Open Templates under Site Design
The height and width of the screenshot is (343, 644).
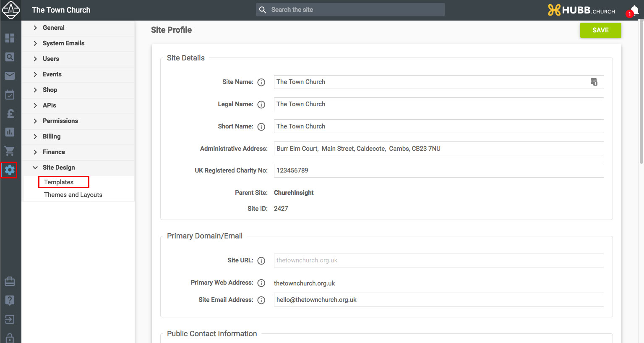point(59,182)
